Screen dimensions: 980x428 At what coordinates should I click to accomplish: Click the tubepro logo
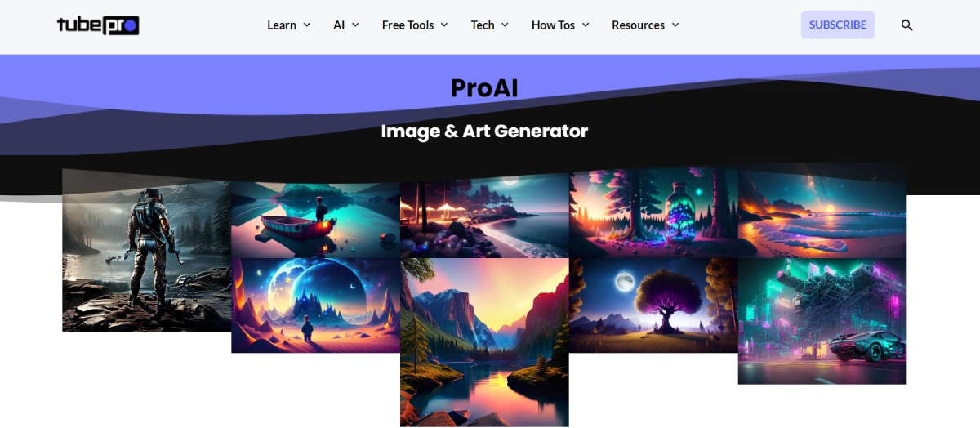point(98,25)
